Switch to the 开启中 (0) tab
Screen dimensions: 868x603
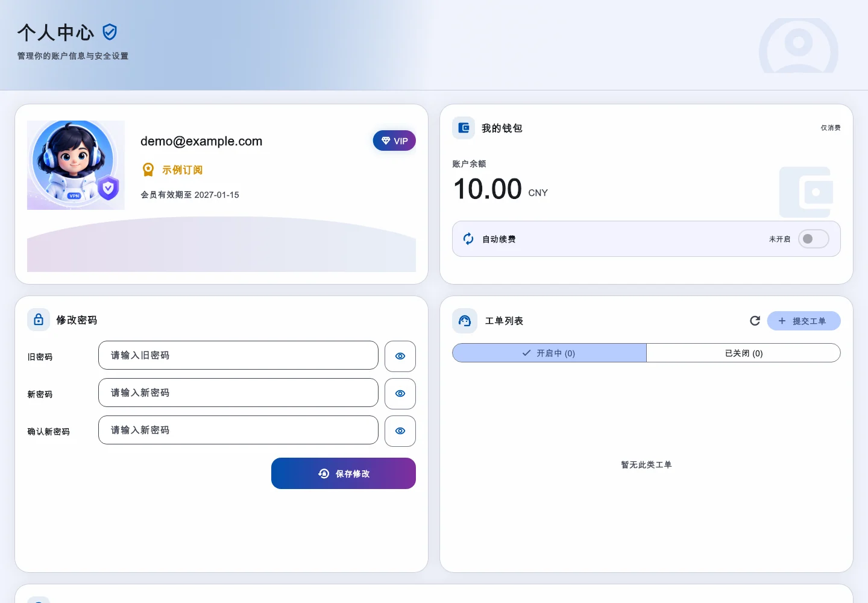pyautogui.click(x=549, y=353)
